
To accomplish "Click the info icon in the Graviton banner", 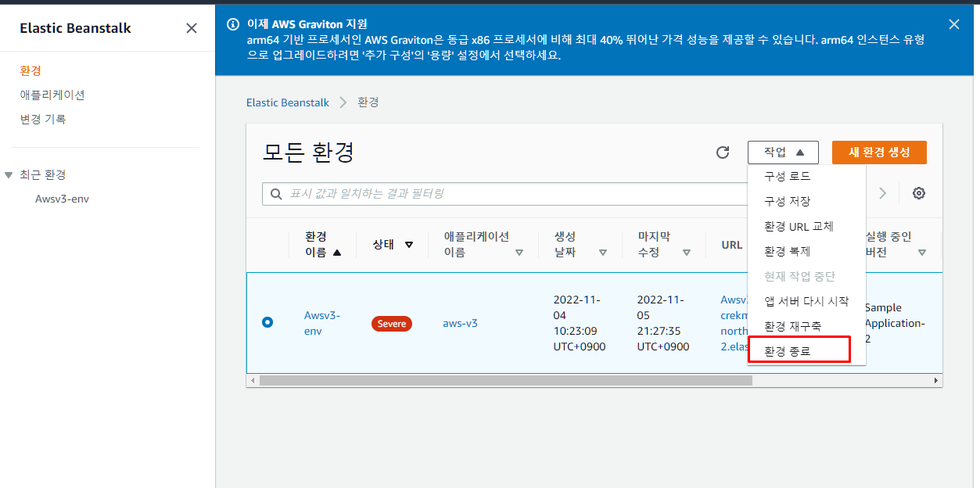I will click(x=232, y=24).
